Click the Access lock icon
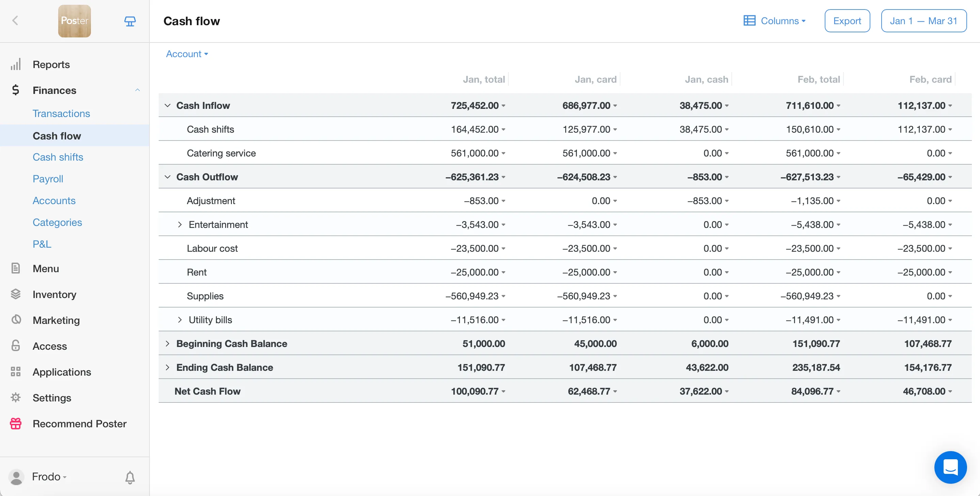The width and height of the screenshot is (980, 496). click(16, 346)
